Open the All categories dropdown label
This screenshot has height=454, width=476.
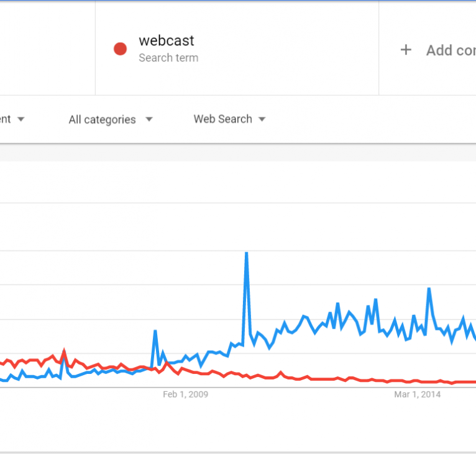click(x=102, y=119)
